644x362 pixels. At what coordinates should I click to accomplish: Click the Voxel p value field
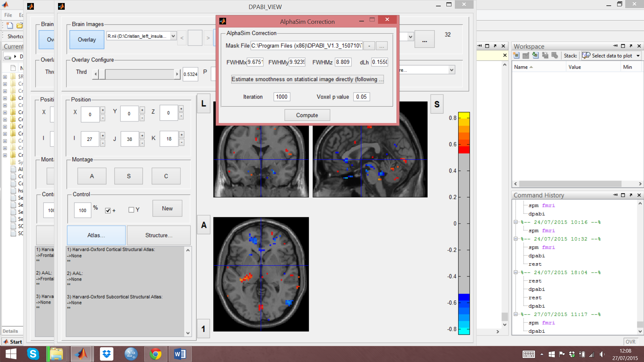pos(362,97)
